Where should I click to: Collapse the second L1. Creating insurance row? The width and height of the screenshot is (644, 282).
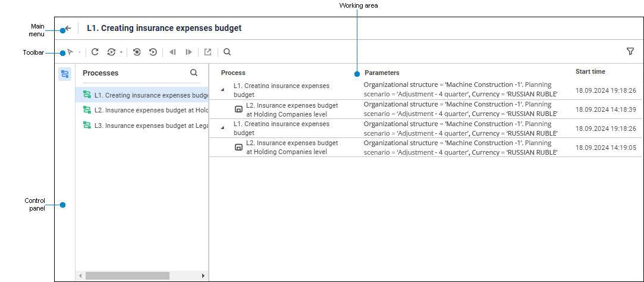(x=222, y=127)
